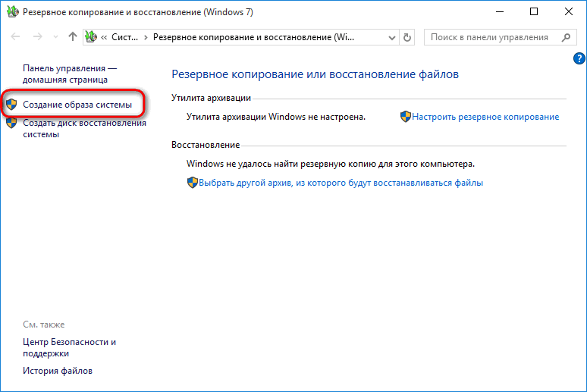Click the Утилита архивации section label
The image size is (587, 392).
click(211, 98)
